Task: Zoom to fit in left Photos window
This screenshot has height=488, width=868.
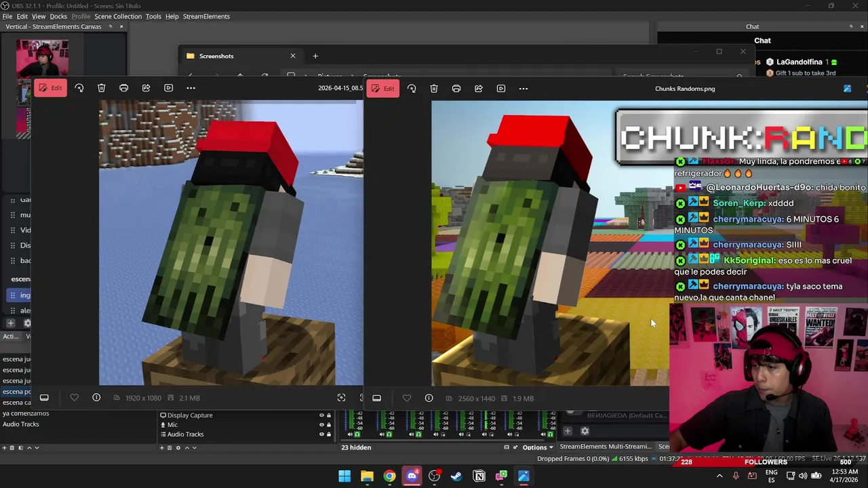Action: pyautogui.click(x=341, y=398)
